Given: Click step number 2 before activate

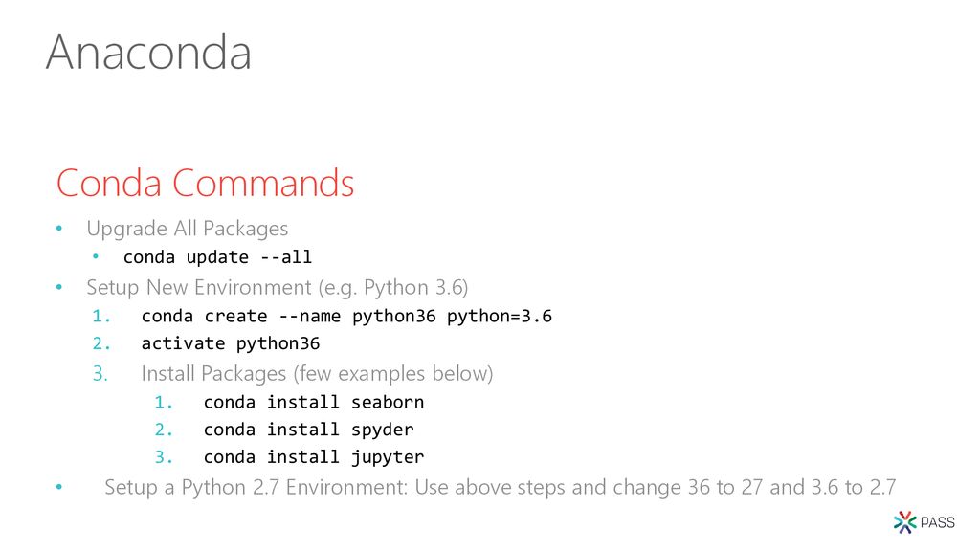Looking at the screenshot, I should 101,343.
